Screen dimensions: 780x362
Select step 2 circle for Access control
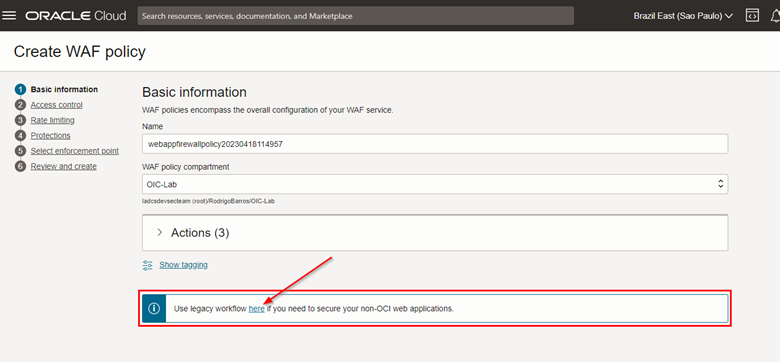[20, 105]
